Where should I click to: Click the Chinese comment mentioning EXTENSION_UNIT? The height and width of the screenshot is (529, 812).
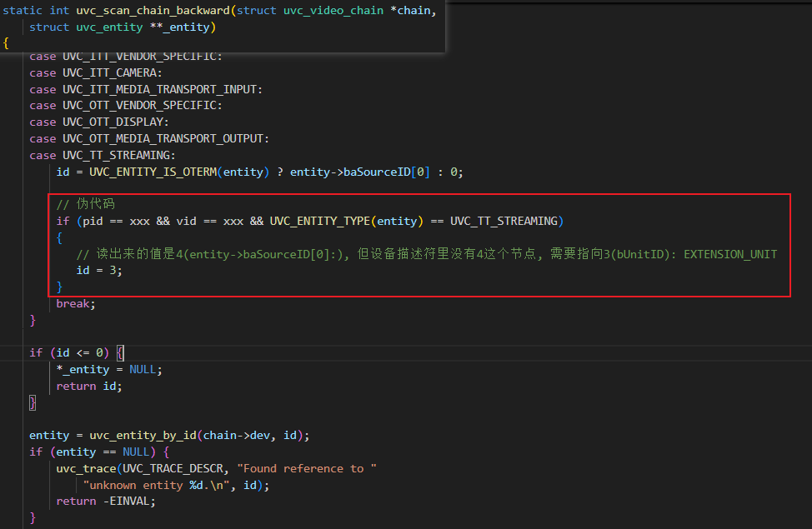click(427, 253)
